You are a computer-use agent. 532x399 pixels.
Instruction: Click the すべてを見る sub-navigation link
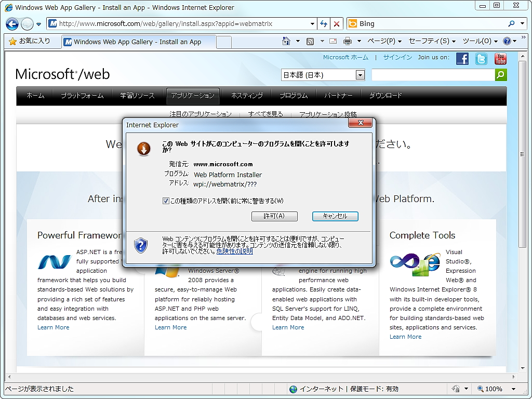coord(265,114)
